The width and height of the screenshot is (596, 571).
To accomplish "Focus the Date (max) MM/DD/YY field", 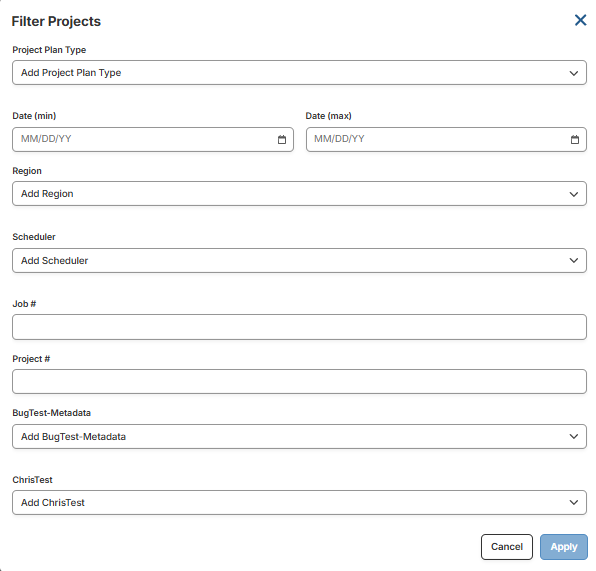I will click(x=446, y=140).
